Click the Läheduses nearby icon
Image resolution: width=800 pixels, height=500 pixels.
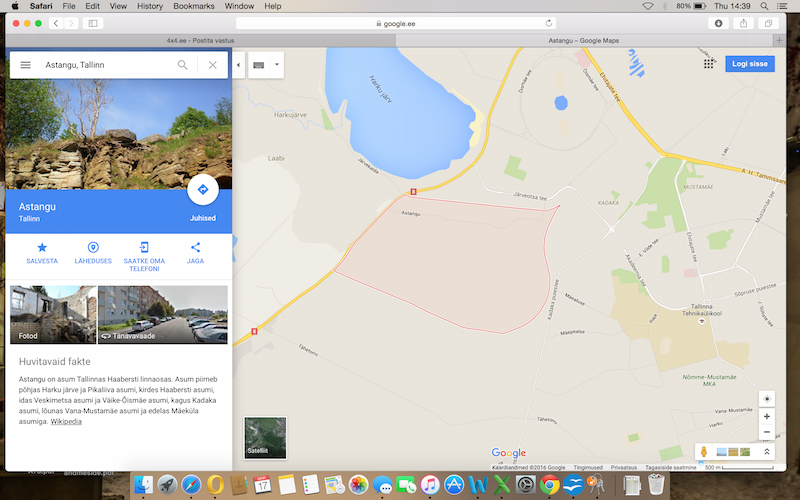[93, 248]
